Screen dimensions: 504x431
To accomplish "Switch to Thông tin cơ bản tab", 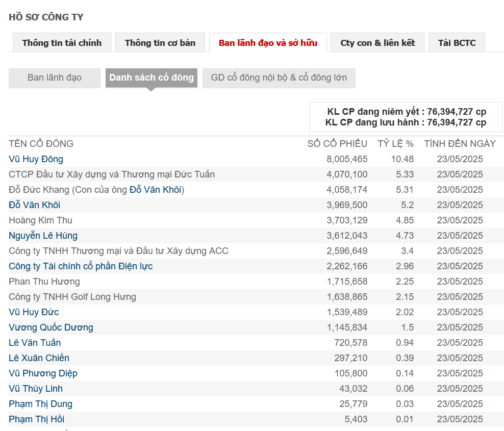I will point(160,42).
